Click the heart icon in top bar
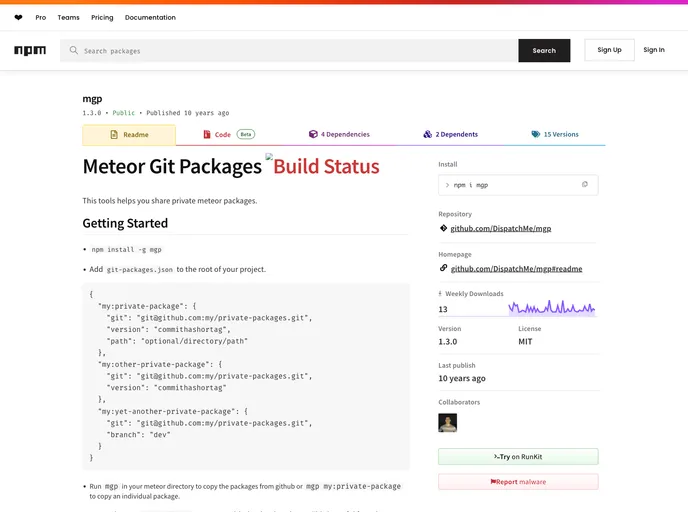 (x=18, y=17)
